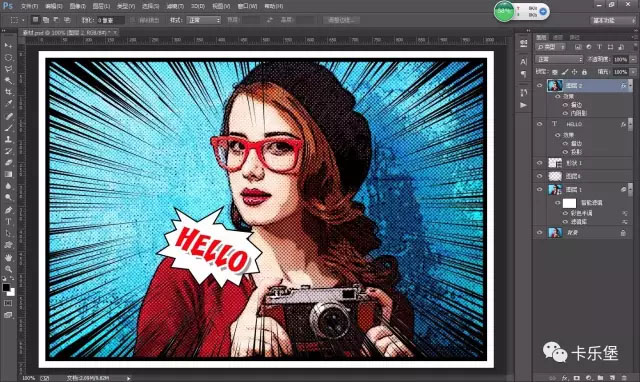Open the 窗口(W) Window menu
Image resolution: width=640 pixels, height=382 pixels.
click(247, 6)
